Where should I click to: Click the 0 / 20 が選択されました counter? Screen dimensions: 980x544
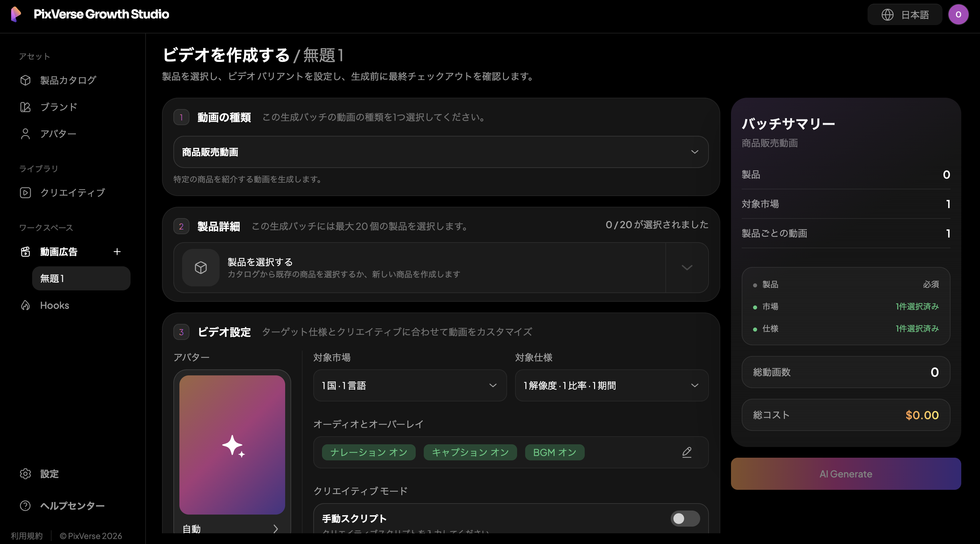657,225
